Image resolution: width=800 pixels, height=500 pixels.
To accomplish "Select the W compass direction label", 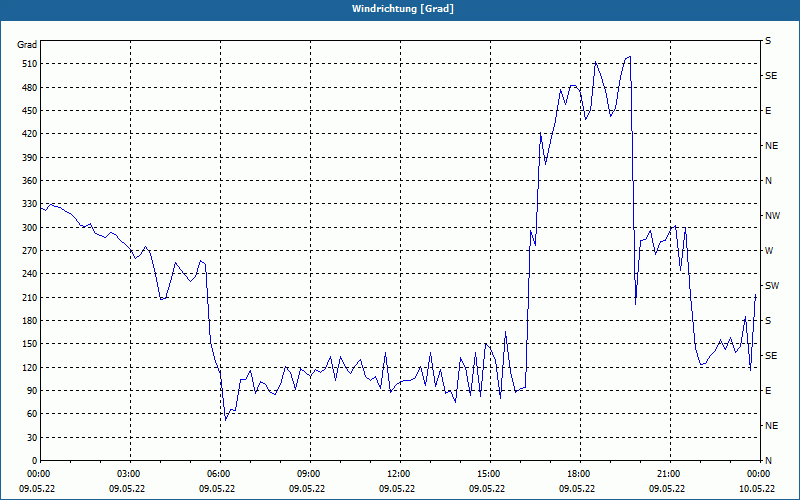I will click(x=769, y=251).
